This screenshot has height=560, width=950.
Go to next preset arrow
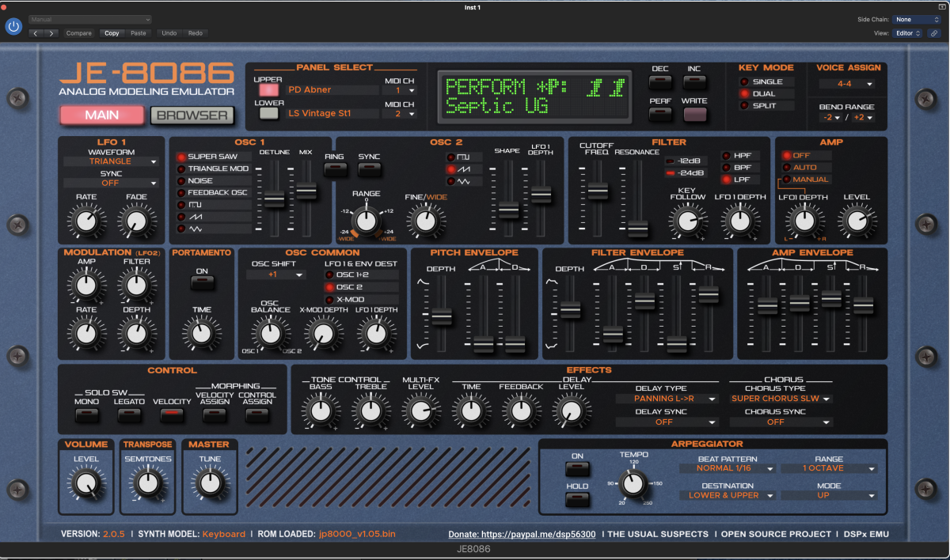pyautogui.click(x=51, y=33)
